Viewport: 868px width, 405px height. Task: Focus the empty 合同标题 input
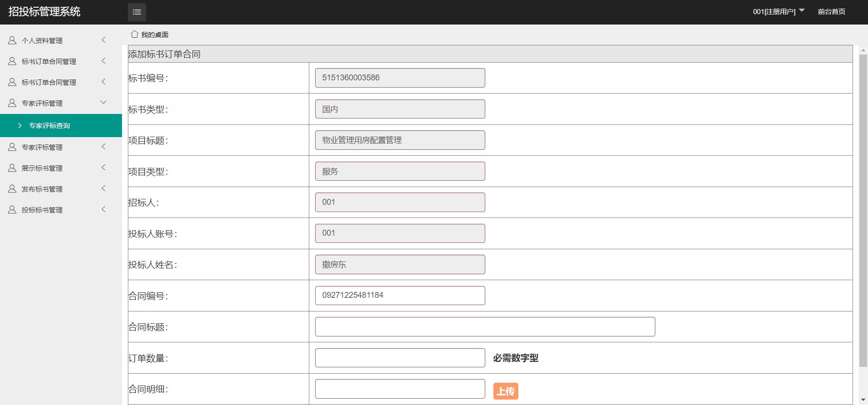[x=485, y=326]
